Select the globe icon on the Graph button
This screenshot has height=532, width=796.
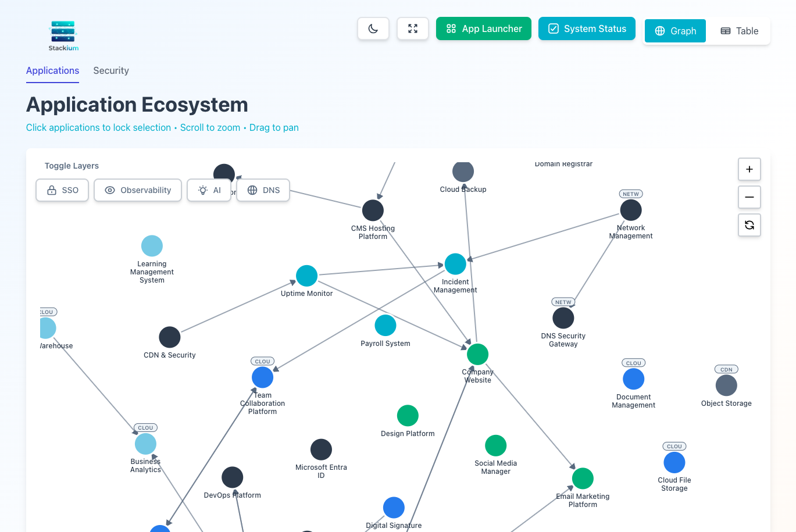(x=659, y=31)
